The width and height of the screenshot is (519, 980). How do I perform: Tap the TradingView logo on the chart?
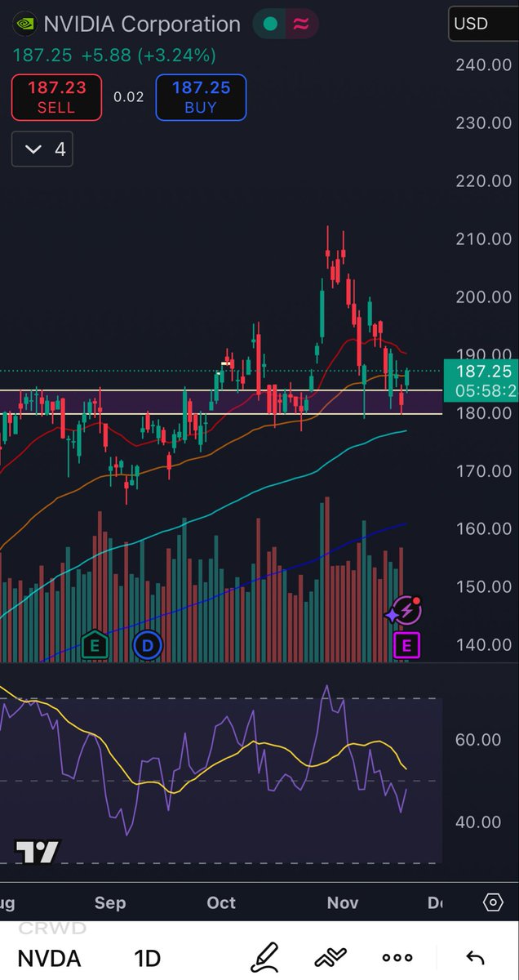tap(38, 851)
